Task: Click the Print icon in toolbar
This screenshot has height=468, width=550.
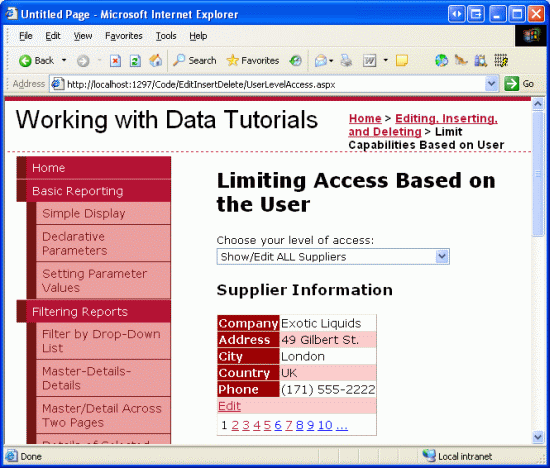Action: (x=346, y=61)
